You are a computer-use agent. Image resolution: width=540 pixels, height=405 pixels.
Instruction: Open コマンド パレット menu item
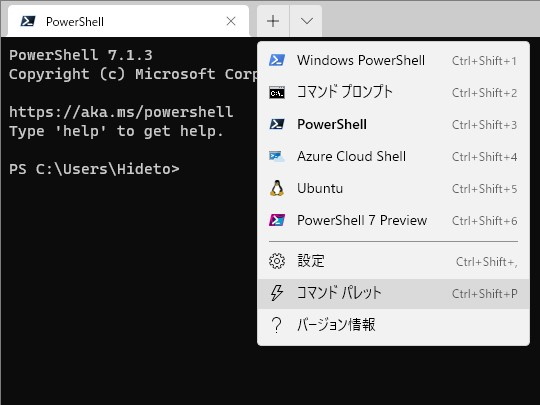(x=393, y=293)
